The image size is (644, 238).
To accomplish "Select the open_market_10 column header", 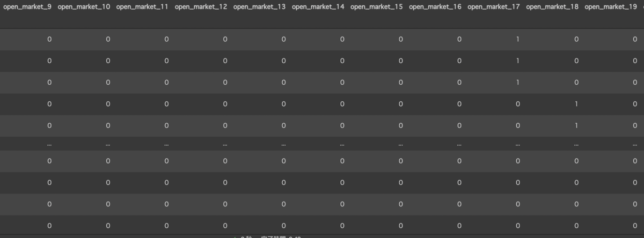I will point(84,7).
